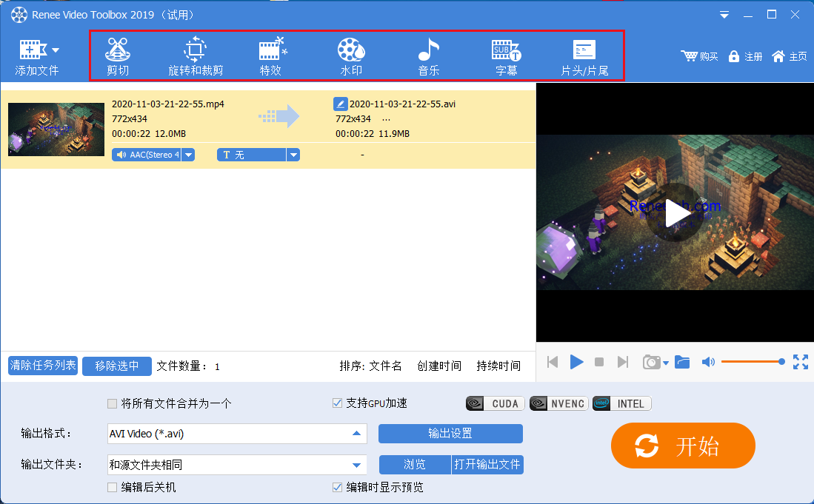Image resolution: width=814 pixels, height=504 pixels.
Task: Open the 音乐 music tool
Action: [429, 56]
